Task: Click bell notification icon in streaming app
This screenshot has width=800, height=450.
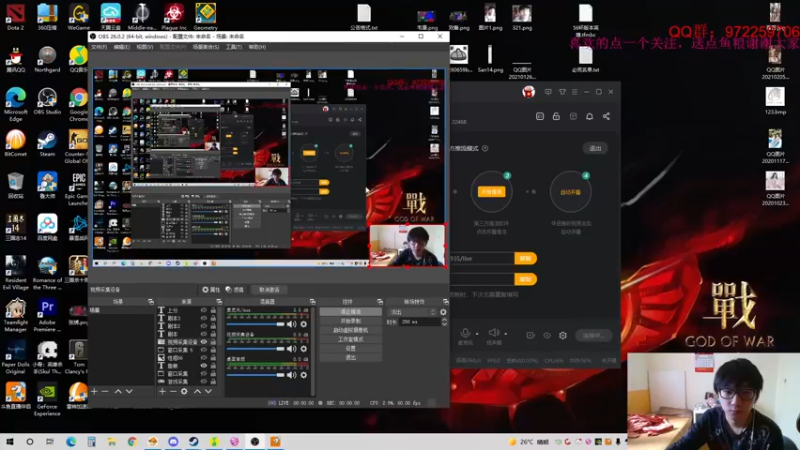Action: point(589,116)
